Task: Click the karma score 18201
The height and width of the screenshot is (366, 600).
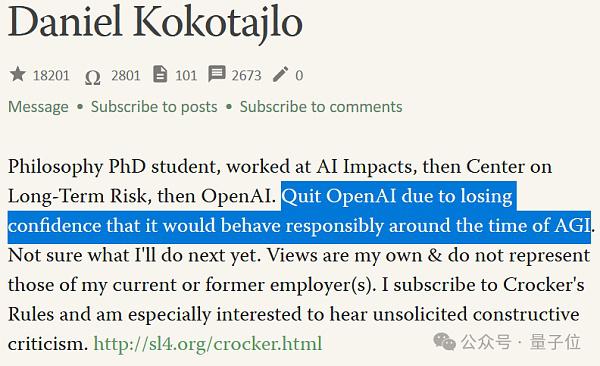Action: (x=51, y=75)
